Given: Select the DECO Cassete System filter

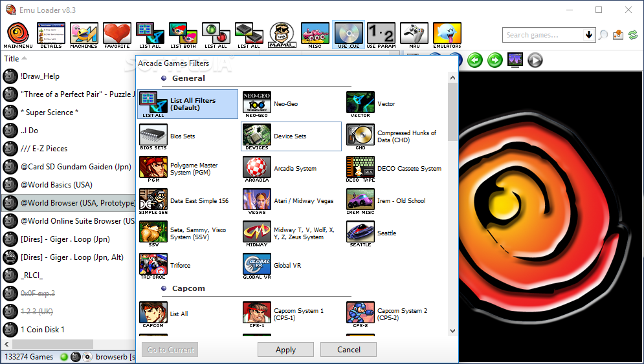Looking at the screenshot, I should (394, 169).
